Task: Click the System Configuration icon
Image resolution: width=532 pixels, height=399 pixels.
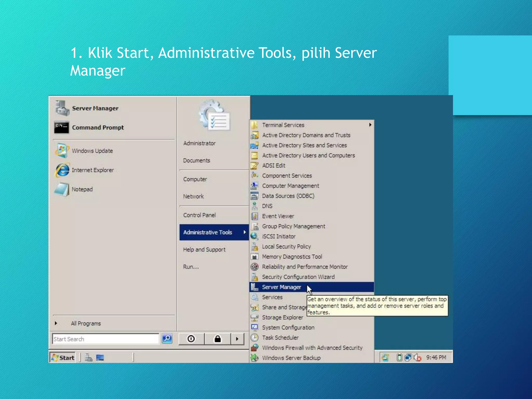Action: coord(255,327)
